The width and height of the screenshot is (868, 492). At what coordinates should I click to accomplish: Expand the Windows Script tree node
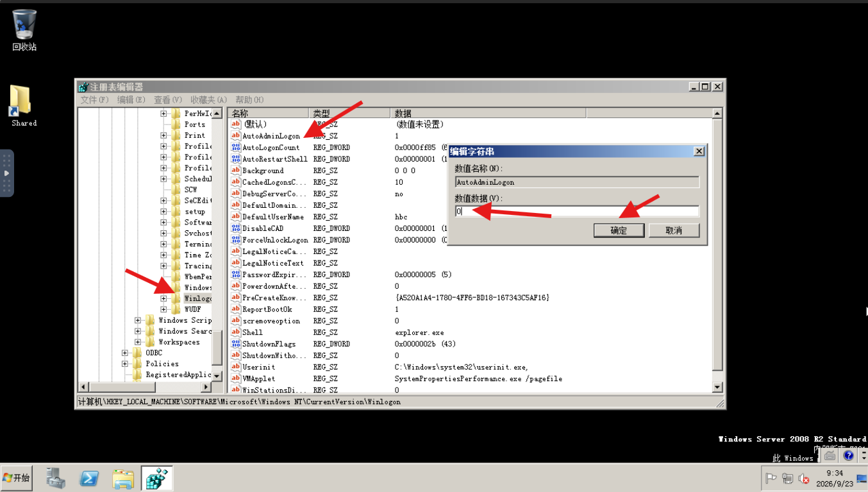coord(138,320)
